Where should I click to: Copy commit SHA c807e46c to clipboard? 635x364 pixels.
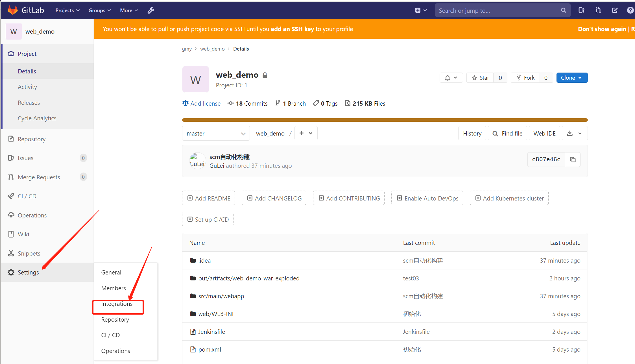click(x=573, y=160)
